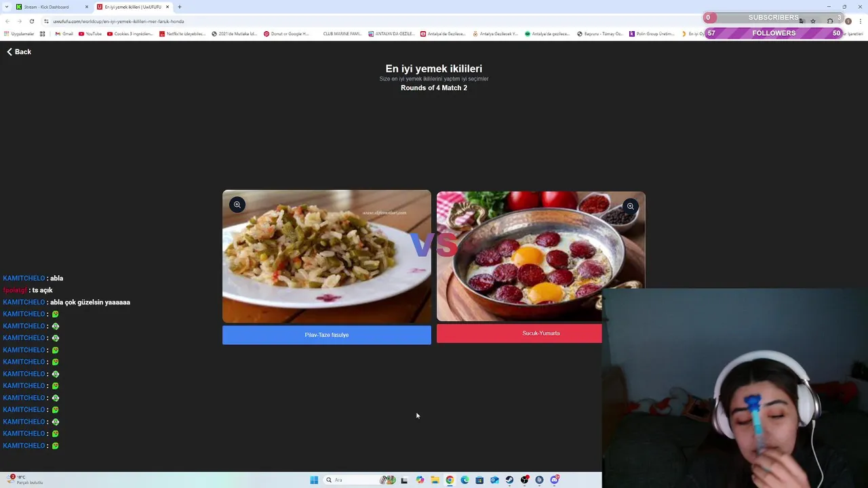Open Microsoft Store from the taskbar

click(479, 480)
